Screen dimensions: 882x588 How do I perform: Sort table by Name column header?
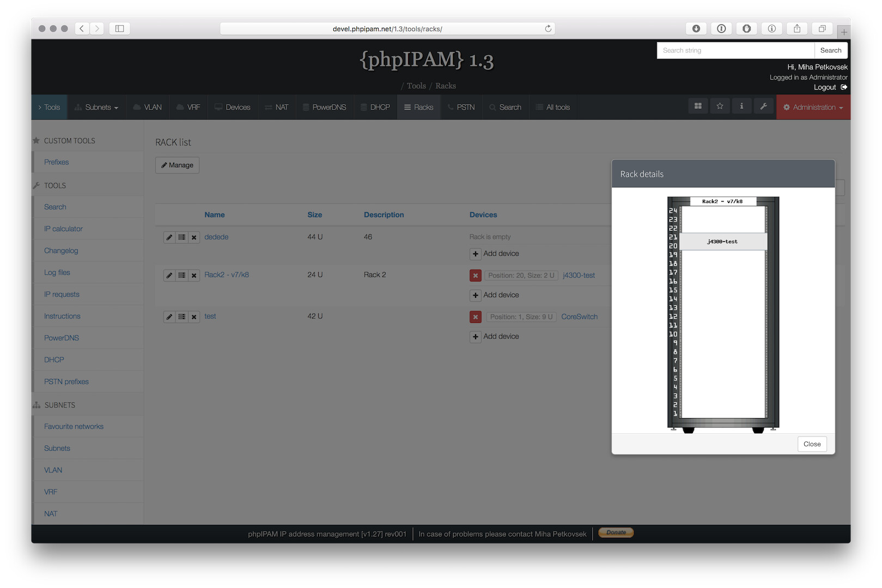point(215,215)
